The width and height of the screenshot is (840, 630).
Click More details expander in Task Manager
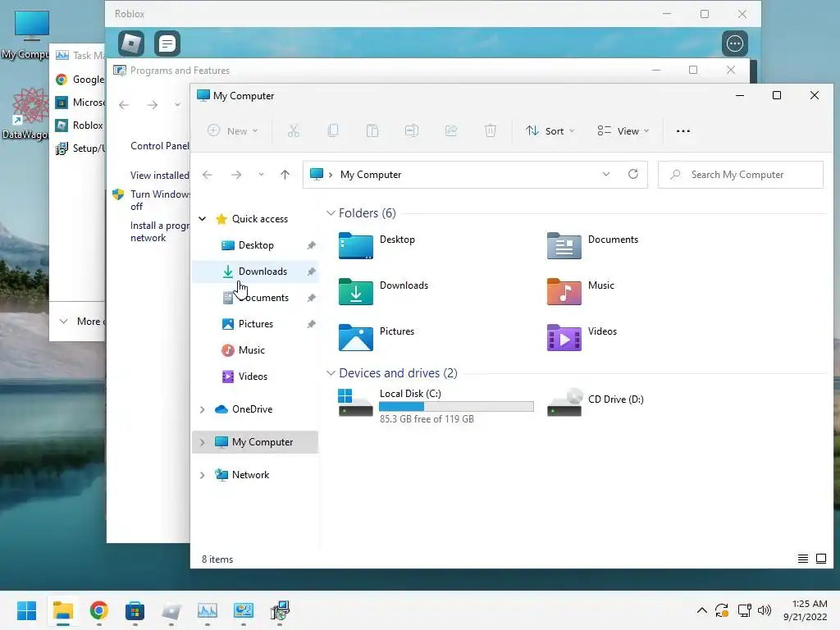(x=80, y=322)
